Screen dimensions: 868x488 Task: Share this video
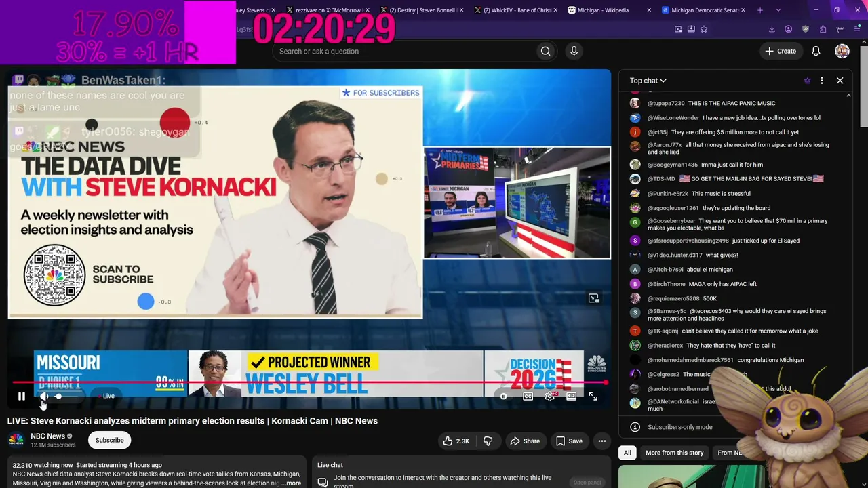(525, 441)
